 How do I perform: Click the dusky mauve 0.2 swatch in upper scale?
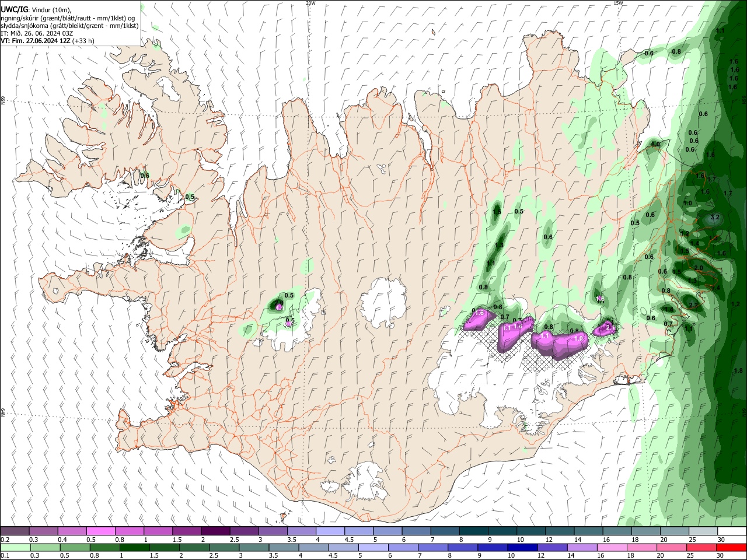[x=15, y=531]
